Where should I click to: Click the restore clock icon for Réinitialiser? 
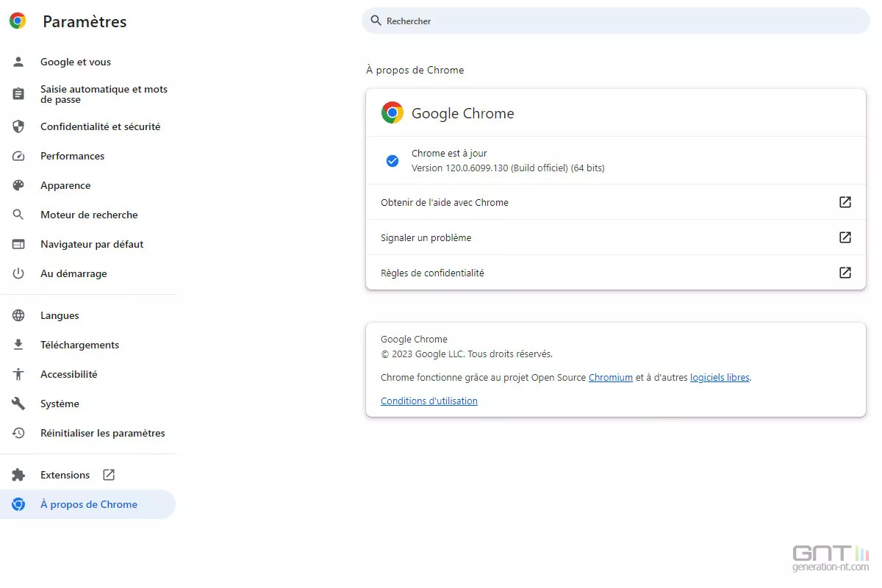pos(18,433)
